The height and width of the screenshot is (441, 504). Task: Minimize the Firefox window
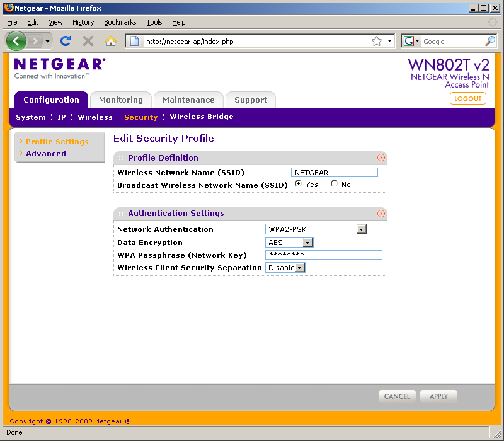tap(473, 8)
